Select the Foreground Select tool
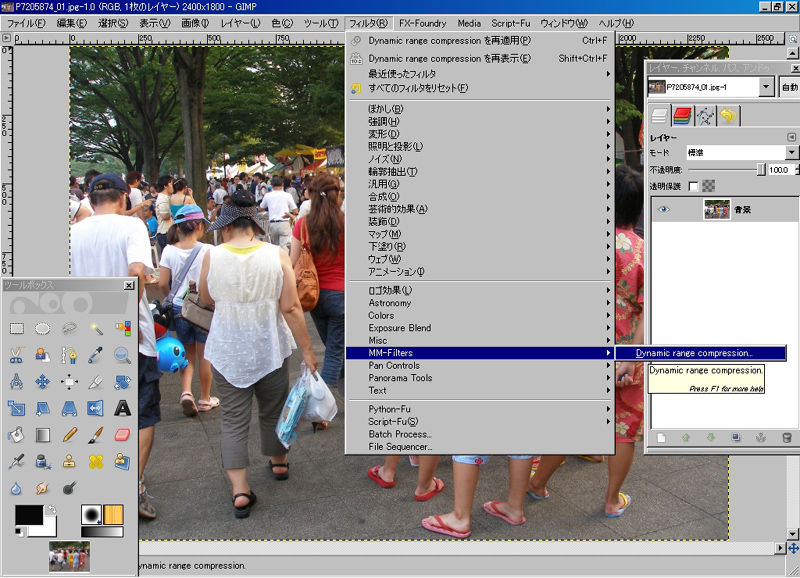The width and height of the screenshot is (800, 578). click(x=43, y=355)
